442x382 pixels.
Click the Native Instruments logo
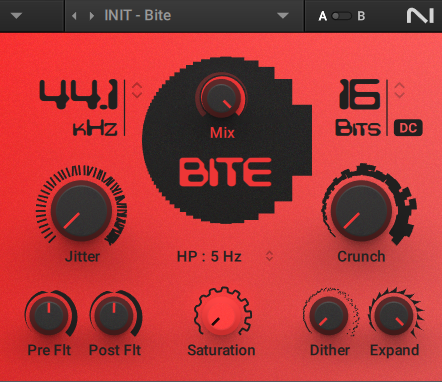point(420,16)
